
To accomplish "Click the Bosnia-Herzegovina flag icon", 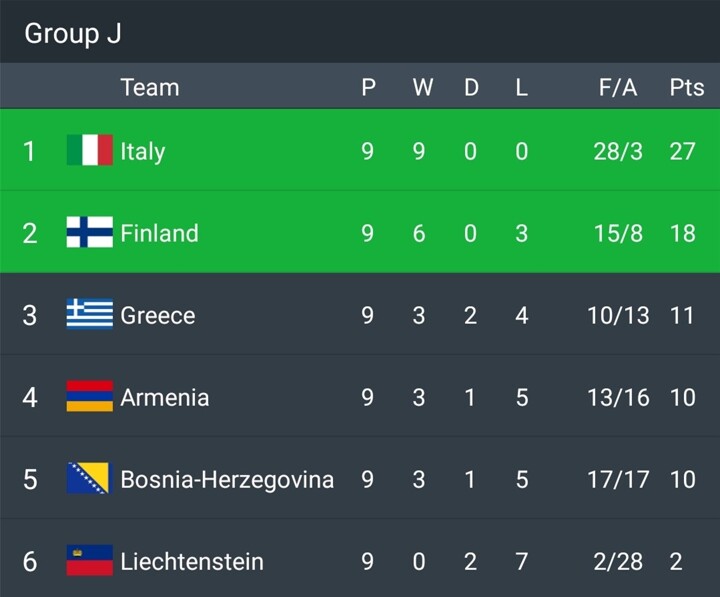I will pyautogui.click(x=89, y=479).
